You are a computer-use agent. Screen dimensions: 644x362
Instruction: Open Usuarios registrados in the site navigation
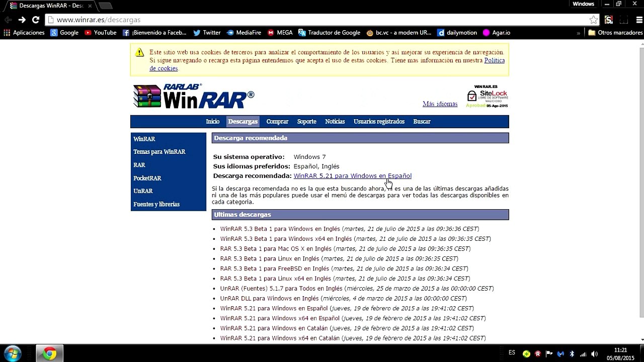pyautogui.click(x=379, y=122)
